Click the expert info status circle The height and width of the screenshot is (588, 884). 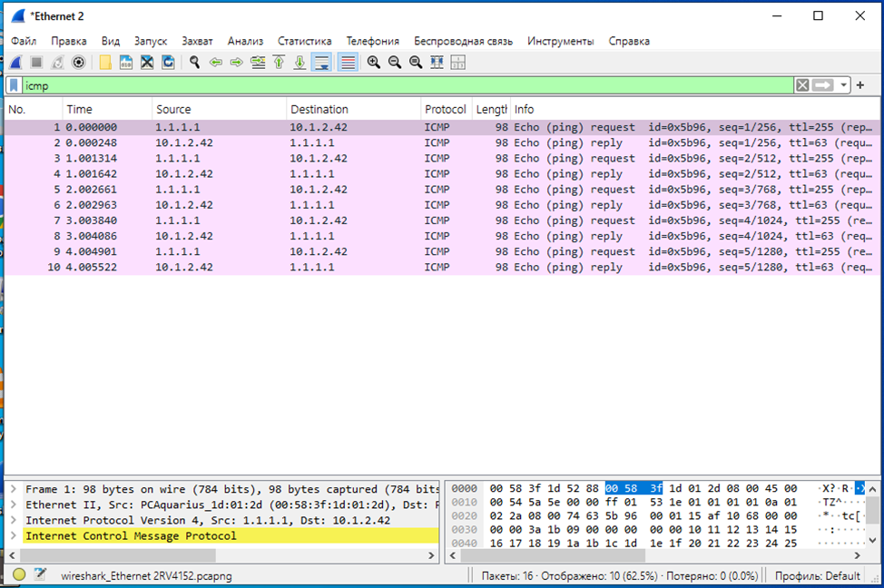point(19,574)
